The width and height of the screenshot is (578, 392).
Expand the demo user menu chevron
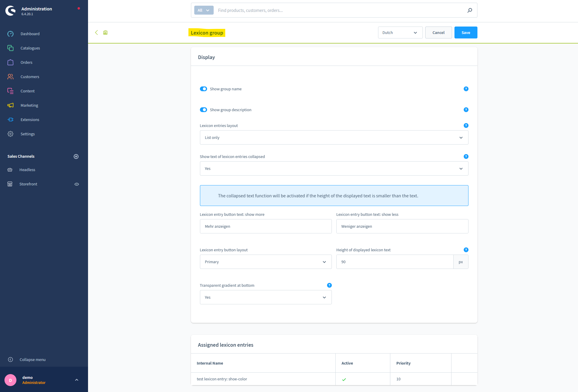coord(77,380)
